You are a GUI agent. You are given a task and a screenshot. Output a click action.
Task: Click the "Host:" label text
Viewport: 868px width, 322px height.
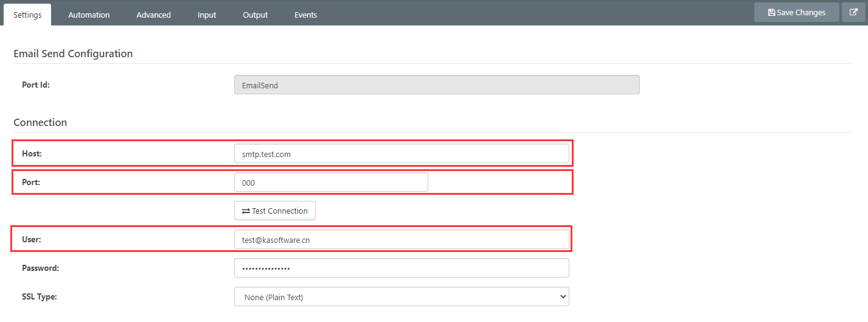[32, 154]
